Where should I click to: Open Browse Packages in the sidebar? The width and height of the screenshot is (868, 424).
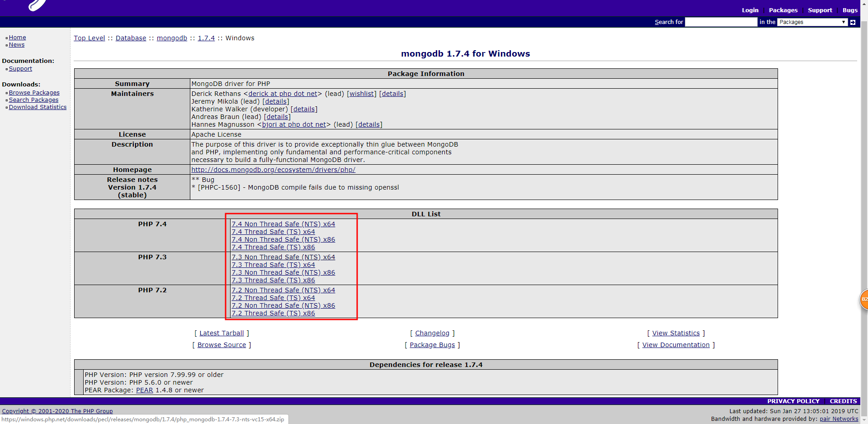(x=34, y=93)
